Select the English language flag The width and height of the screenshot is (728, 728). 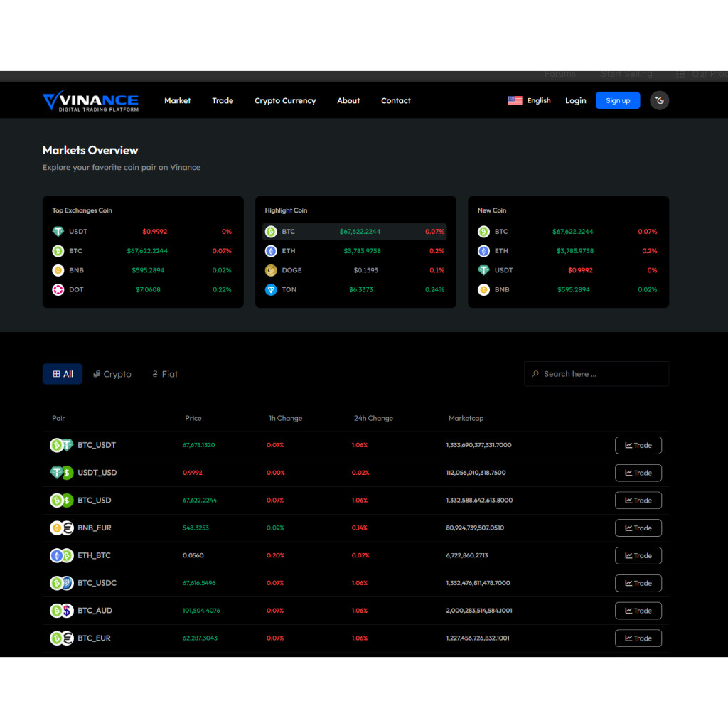click(x=515, y=100)
